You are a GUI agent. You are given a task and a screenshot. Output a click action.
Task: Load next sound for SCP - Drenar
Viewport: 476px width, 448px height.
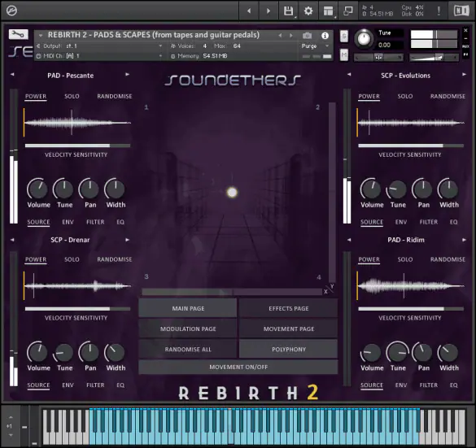click(x=127, y=240)
